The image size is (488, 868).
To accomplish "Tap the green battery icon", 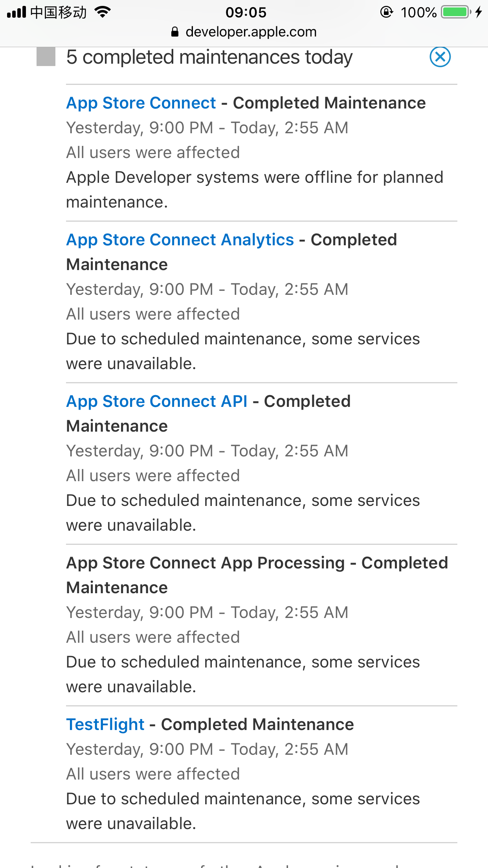I will (x=455, y=12).
